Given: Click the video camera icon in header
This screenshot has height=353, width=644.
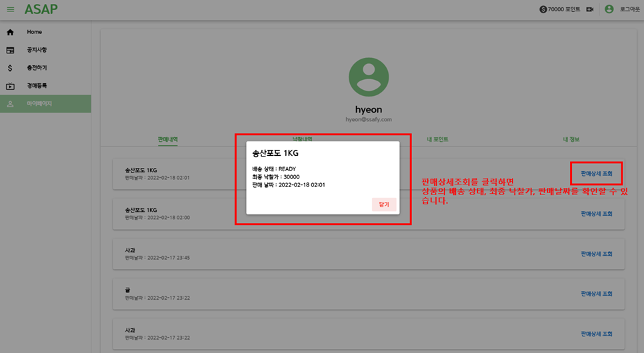Looking at the screenshot, I should [590, 9].
